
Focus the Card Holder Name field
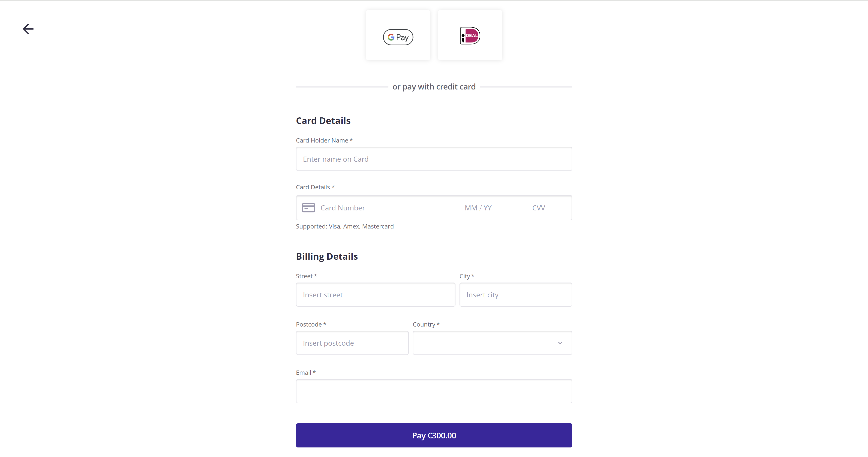click(434, 159)
